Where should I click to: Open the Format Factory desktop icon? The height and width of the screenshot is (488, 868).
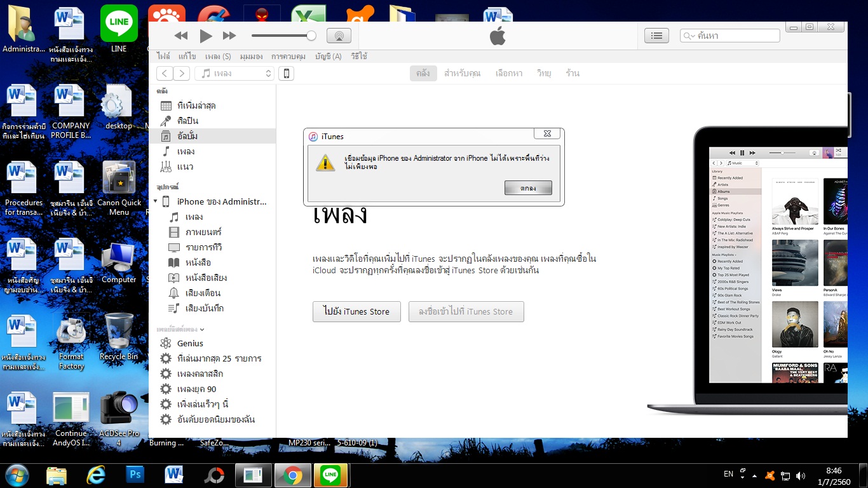click(71, 343)
